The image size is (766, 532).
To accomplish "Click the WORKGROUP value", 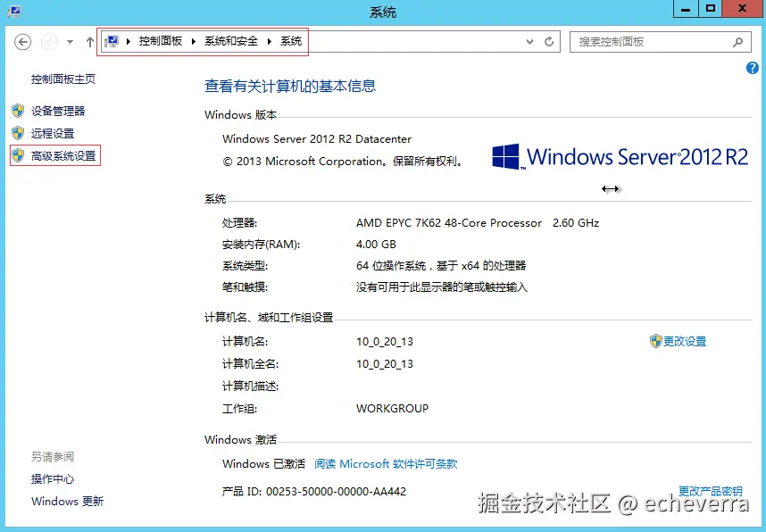I will [392, 409].
